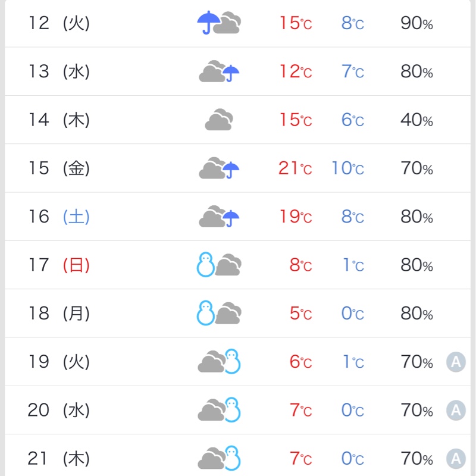Click the cloud-snowman icon for 21 (木)

click(x=219, y=458)
